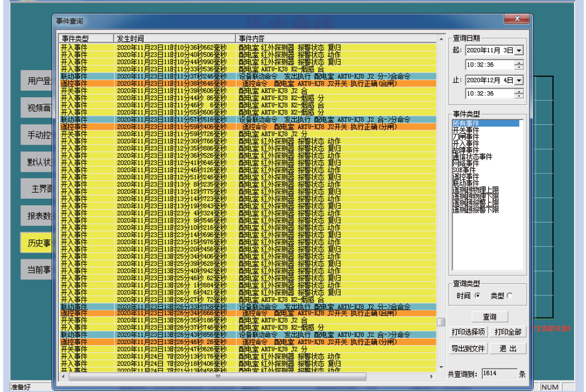586x392 pixels.
Task: Select the 类型 query type radio button
Action: pos(510,295)
